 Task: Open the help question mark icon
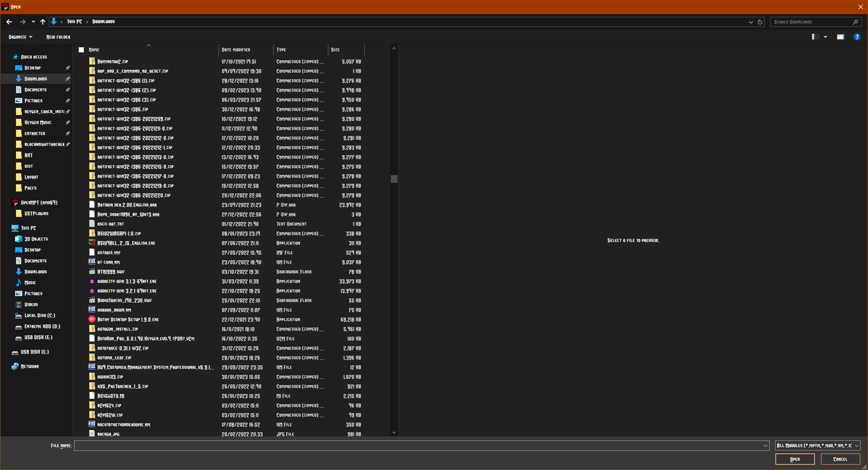857,37
